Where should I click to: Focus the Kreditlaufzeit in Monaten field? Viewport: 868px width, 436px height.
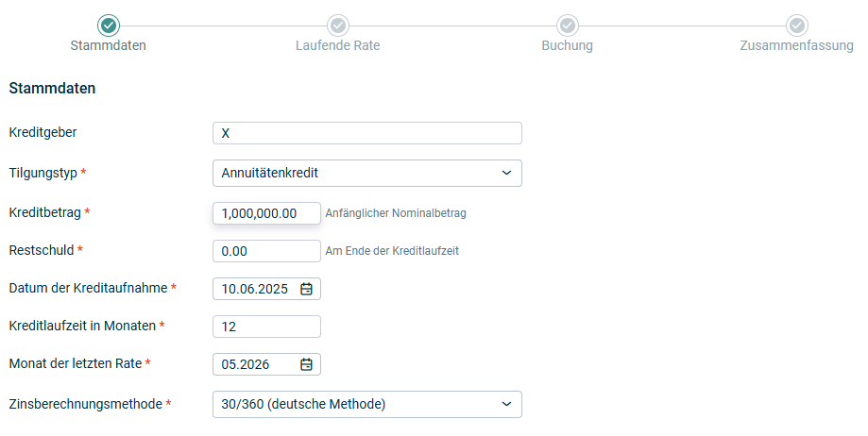[266, 327]
